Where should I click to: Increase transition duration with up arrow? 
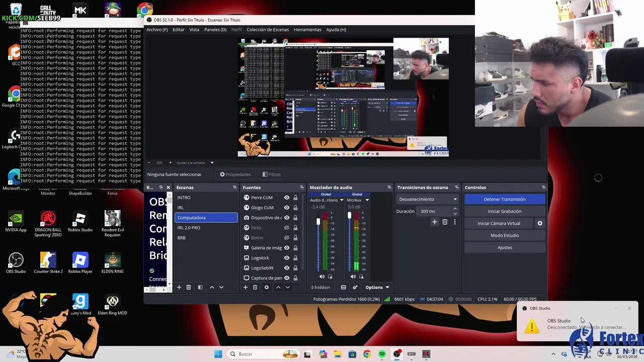point(455,209)
